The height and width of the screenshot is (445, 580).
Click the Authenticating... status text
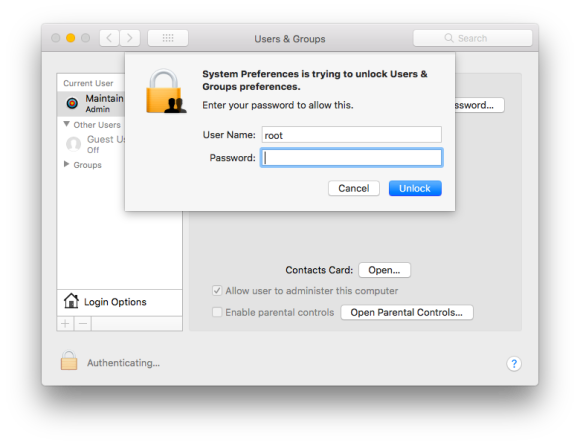point(124,363)
